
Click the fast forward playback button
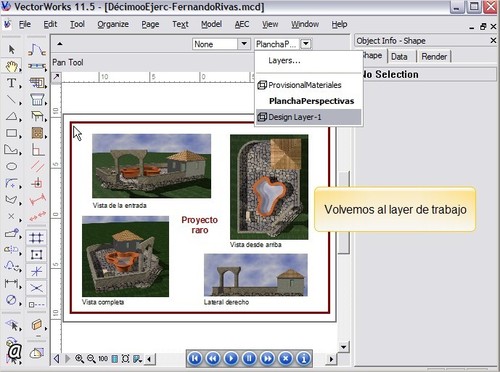(267, 359)
